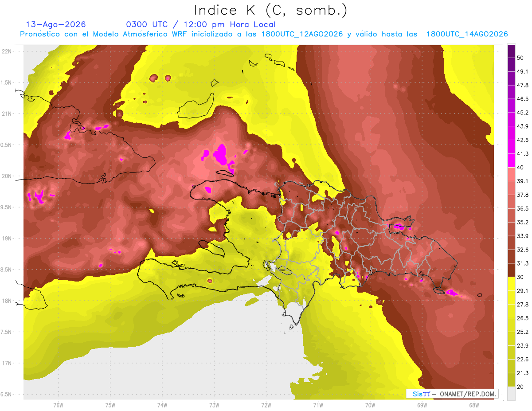Click the colorbar value 35.2
This screenshot has height=411, width=532.
(522, 222)
